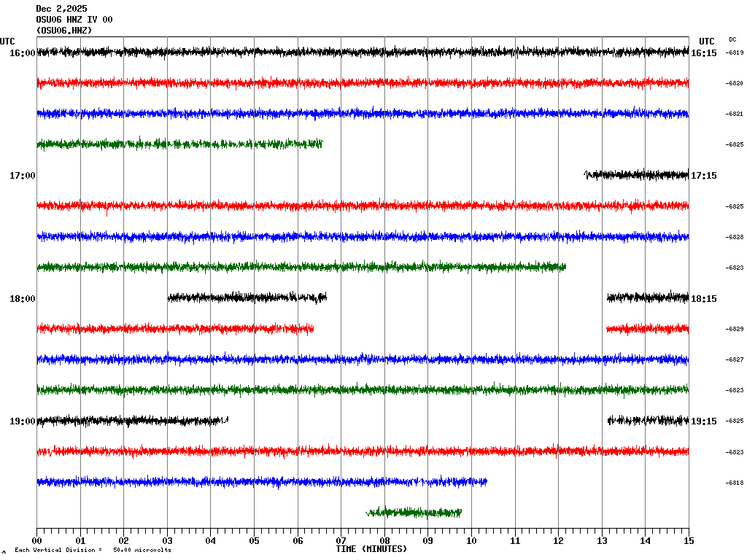
Task: Pick the 18:15 end-time label
Action: pos(703,299)
